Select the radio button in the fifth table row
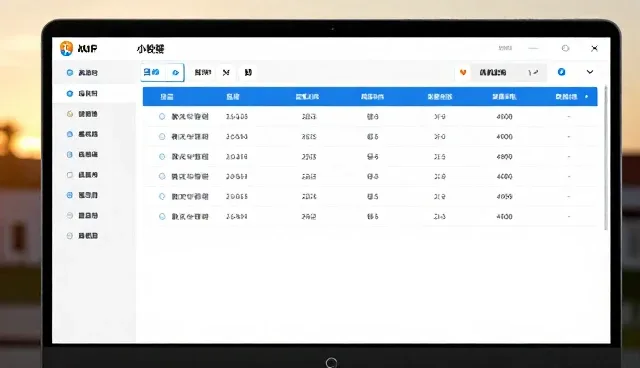The height and width of the screenshot is (368, 640). pyautogui.click(x=162, y=196)
